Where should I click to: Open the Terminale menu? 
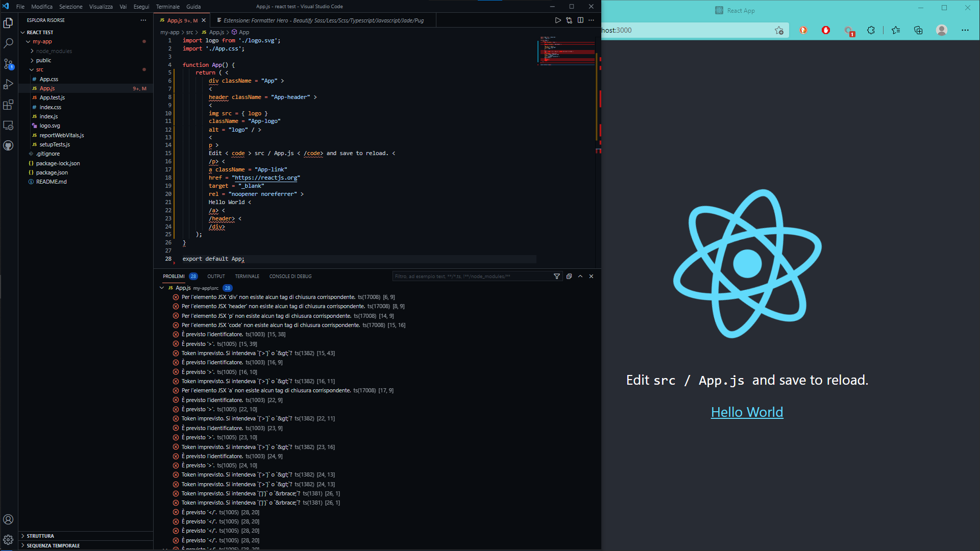click(168, 7)
